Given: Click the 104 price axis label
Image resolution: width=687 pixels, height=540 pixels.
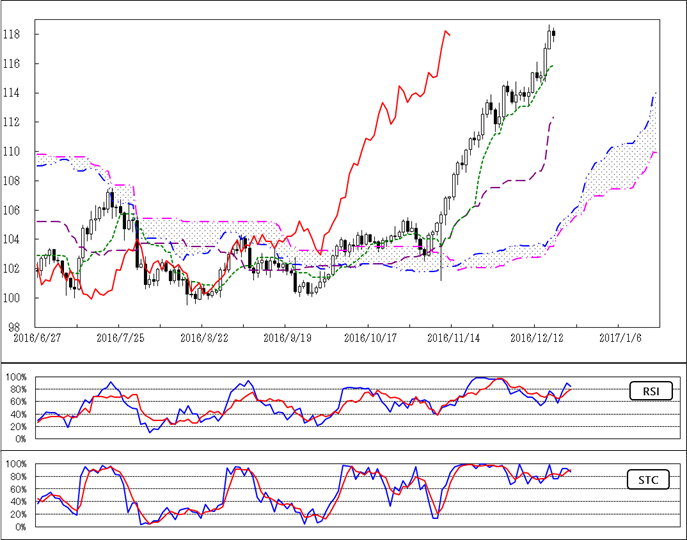Looking at the screenshot, I should (x=19, y=240).
